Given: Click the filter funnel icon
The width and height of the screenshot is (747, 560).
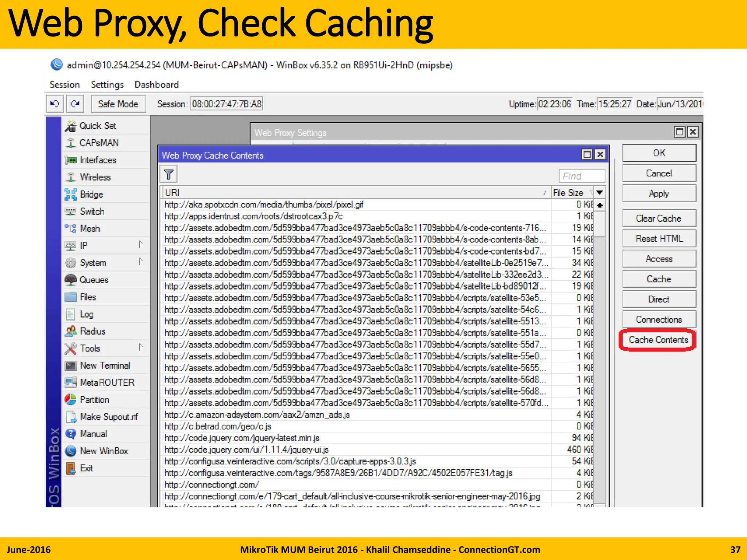Looking at the screenshot, I should point(169,175).
